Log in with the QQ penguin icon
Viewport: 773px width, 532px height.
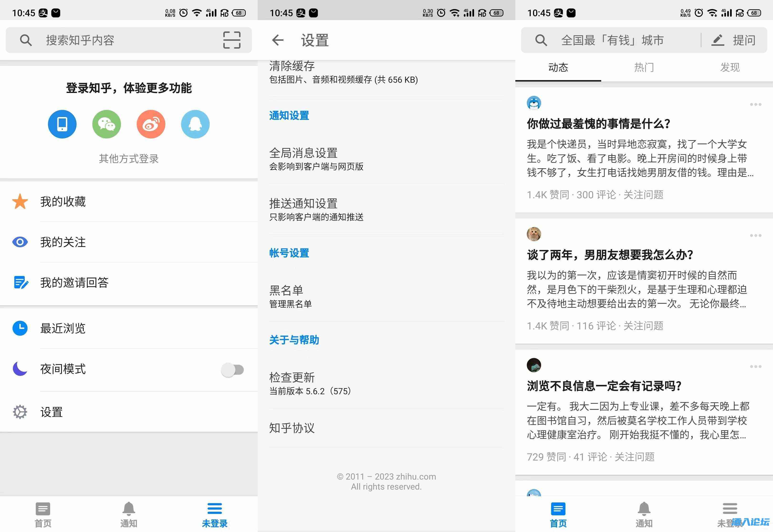point(195,124)
